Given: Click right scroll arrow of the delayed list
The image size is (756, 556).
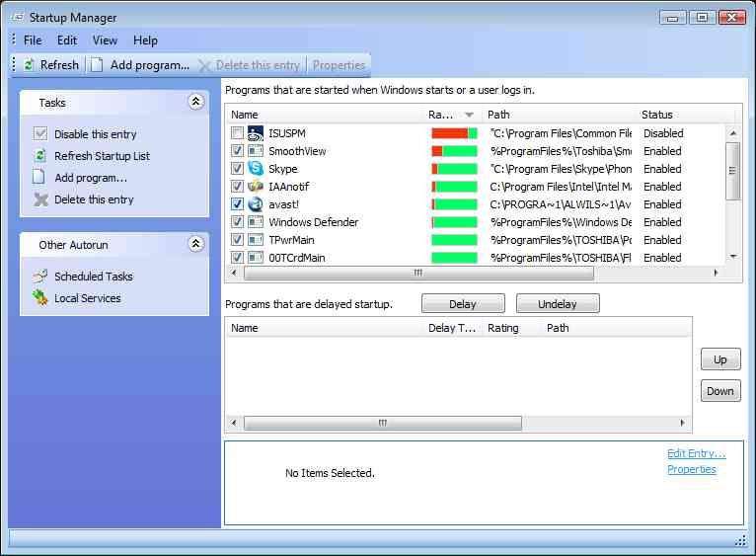Looking at the screenshot, I should (x=682, y=423).
